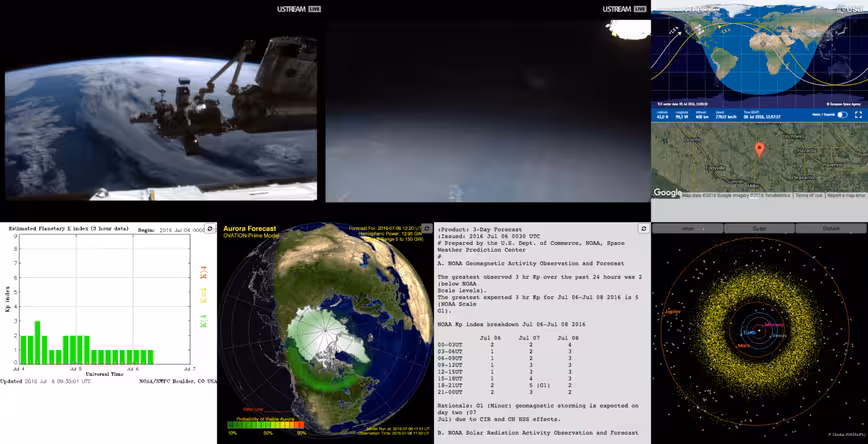Click 'Estimated Planetary K index' chart title
The width and height of the screenshot is (868, 444).
[69, 228]
